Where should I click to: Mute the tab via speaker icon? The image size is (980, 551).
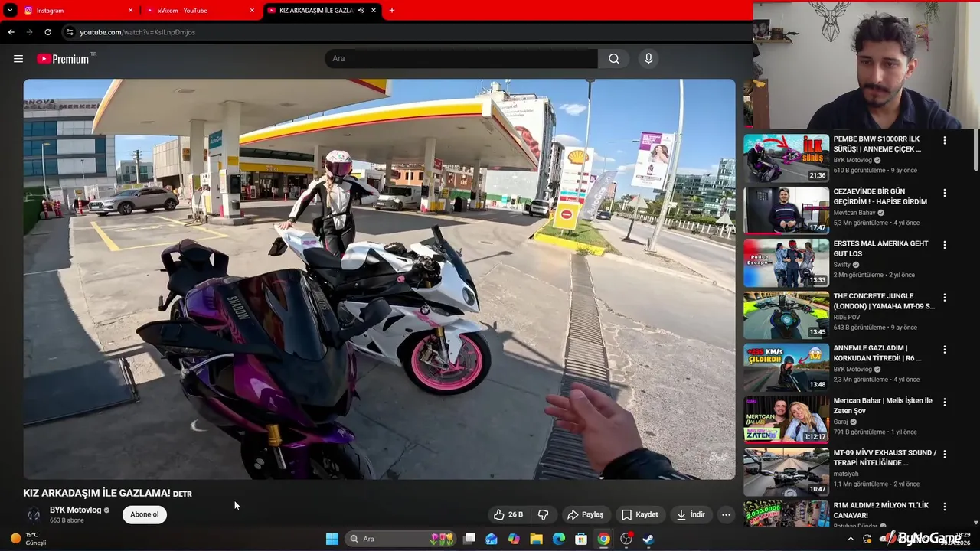point(361,11)
